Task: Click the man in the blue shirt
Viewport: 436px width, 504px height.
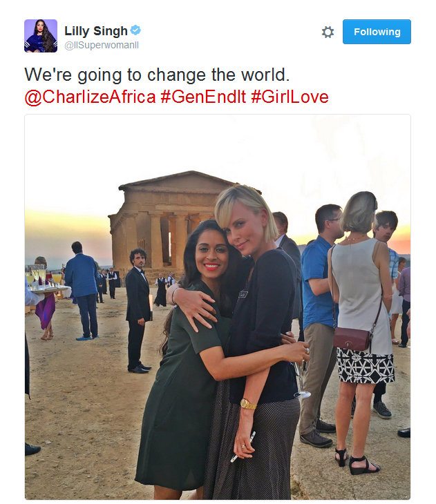Action: click(x=319, y=324)
